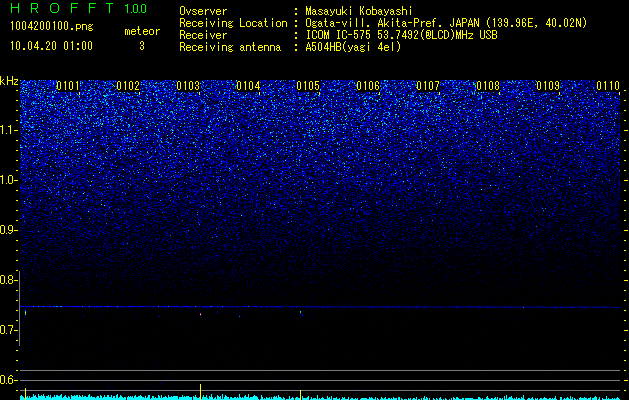Select the filename 1004200100.png
The height and width of the screenshot is (400, 629).
tap(52, 27)
